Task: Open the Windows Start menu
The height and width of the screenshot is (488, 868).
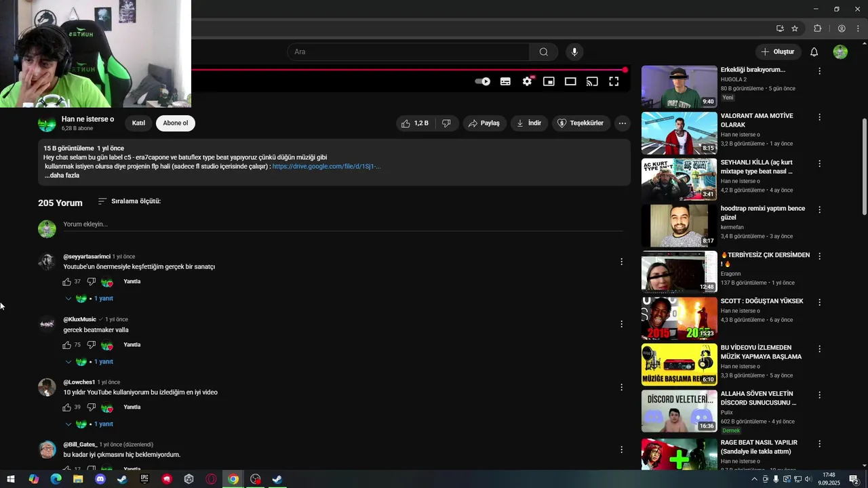Action: (11, 479)
